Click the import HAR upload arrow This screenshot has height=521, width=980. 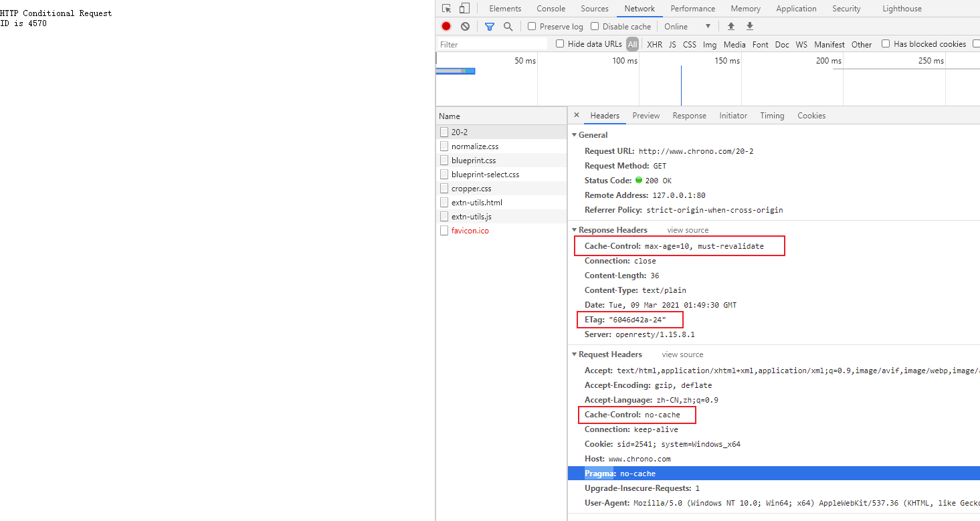[x=731, y=26]
